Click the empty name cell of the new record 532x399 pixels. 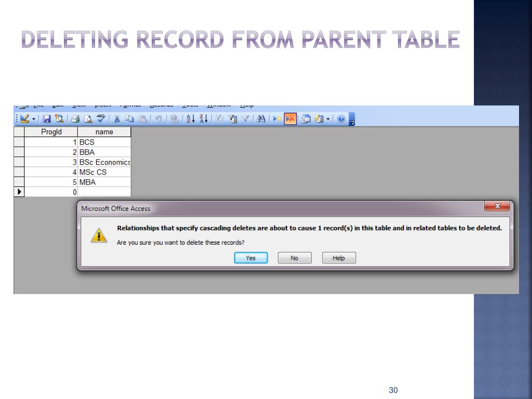[104, 192]
